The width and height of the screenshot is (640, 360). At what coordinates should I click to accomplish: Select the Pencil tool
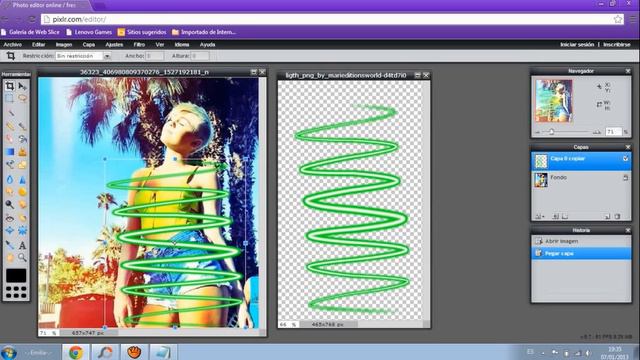(10, 126)
